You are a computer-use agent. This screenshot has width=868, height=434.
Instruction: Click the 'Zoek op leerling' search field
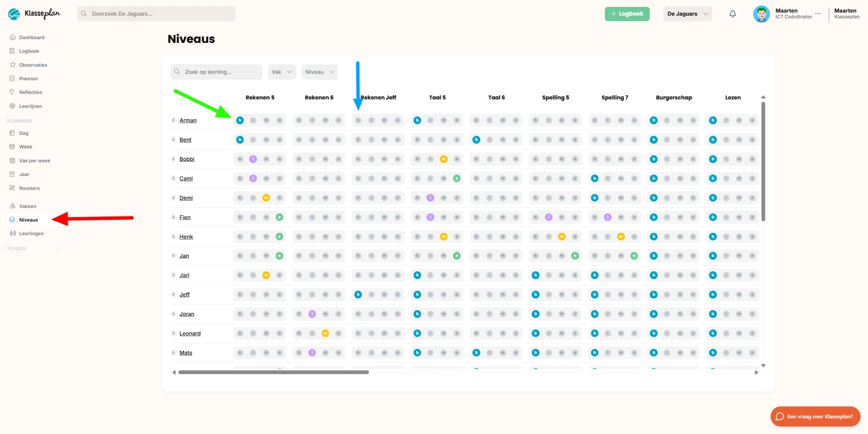click(216, 72)
